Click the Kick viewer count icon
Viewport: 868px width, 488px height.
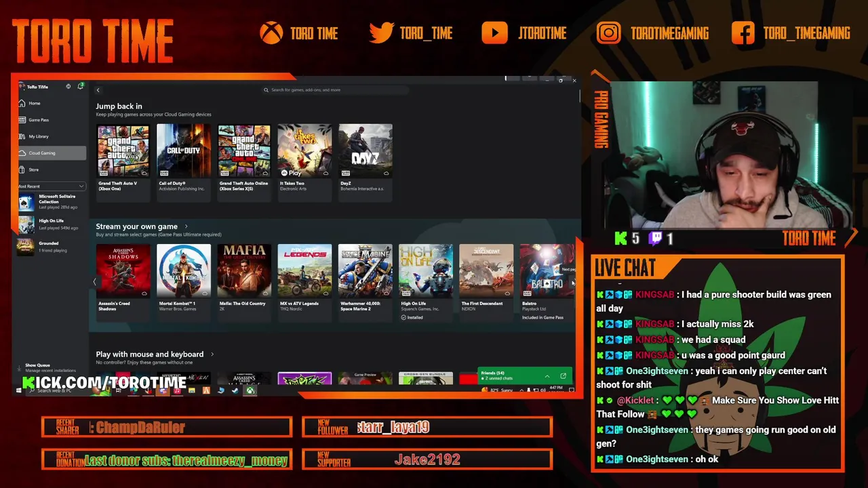tap(620, 238)
